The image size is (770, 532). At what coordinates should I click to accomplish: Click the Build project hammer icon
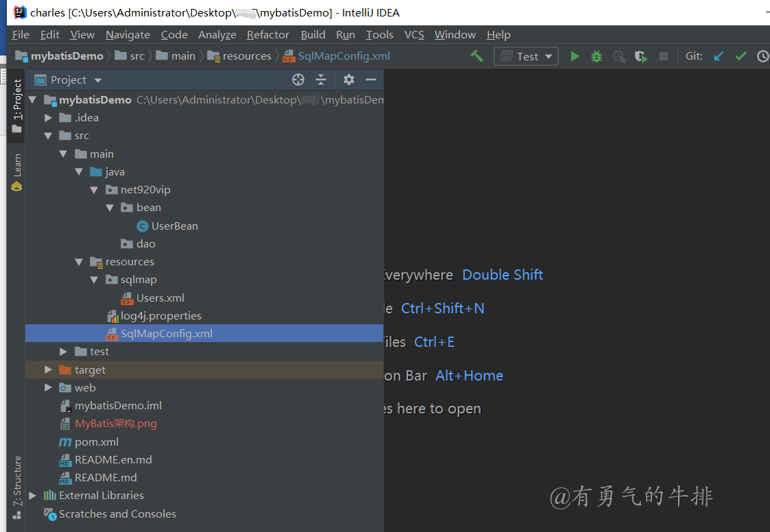pyautogui.click(x=477, y=56)
